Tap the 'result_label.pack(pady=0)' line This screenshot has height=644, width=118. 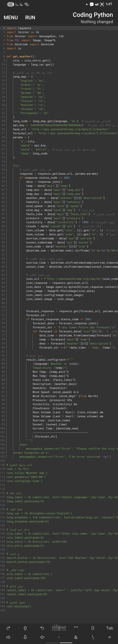click(27, 594)
